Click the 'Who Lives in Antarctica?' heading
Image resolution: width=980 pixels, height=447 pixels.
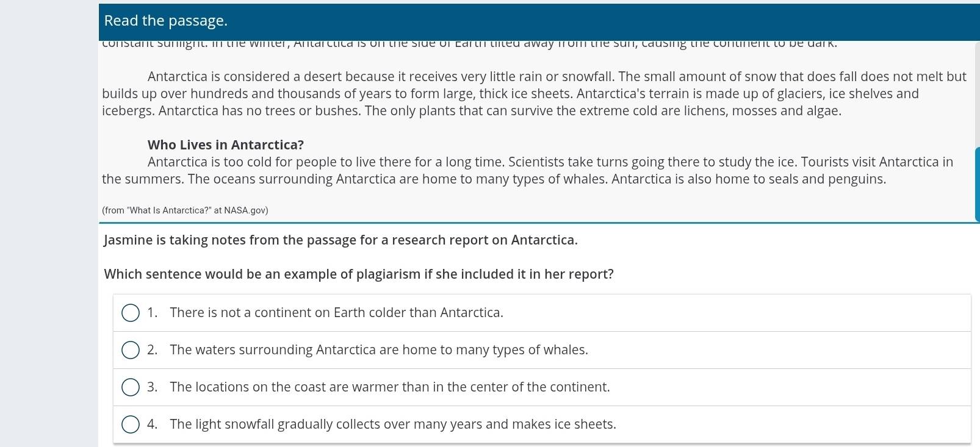tap(226, 145)
